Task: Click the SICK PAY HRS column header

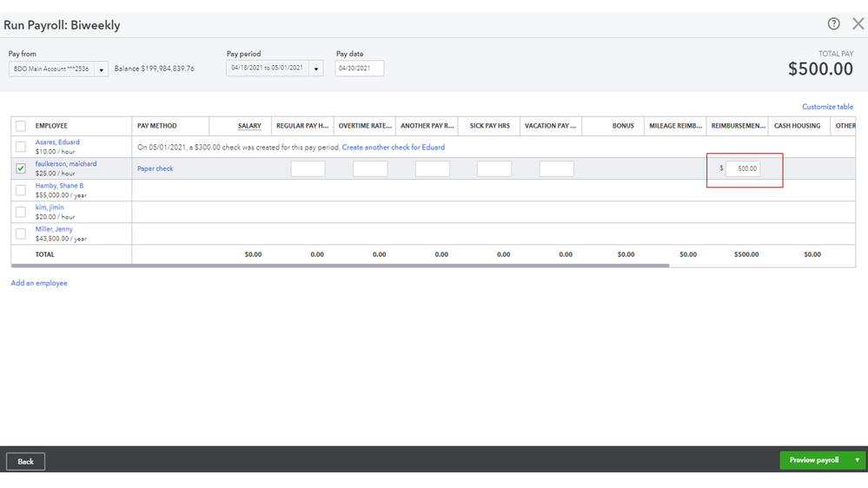Action: click(490, 126)
